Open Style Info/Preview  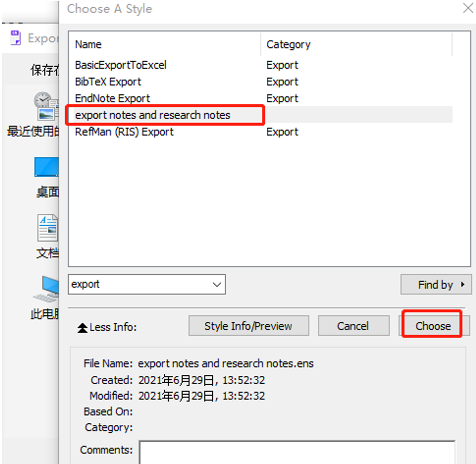(x=249, y=325)
